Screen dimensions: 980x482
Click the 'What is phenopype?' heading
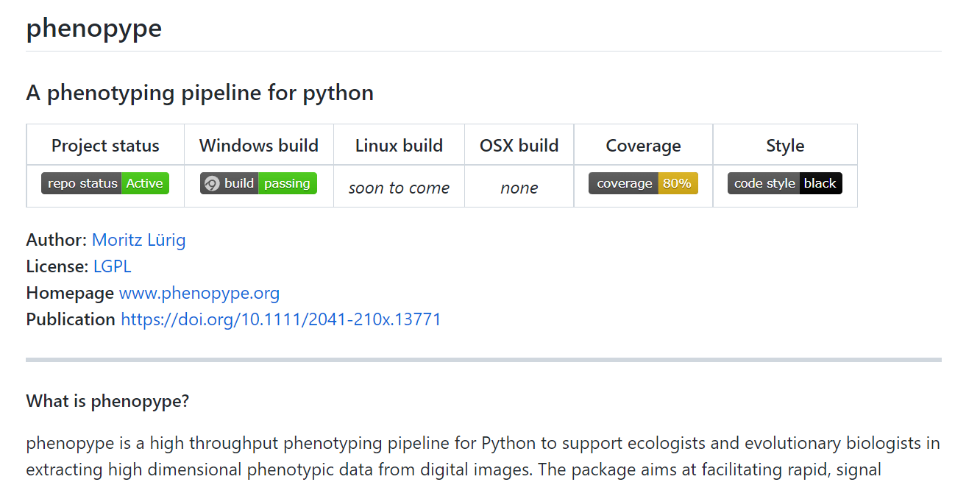click(107, 401)
